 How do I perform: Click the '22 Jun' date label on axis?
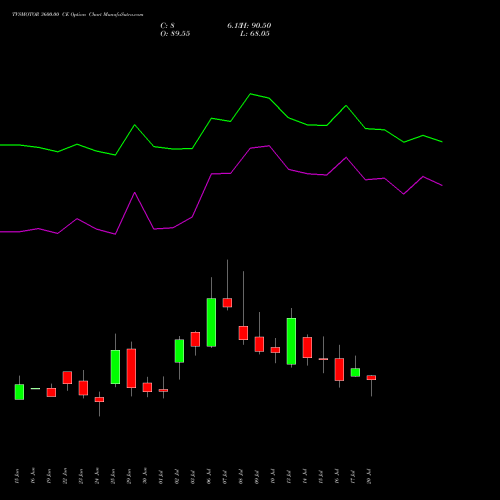point(65,476)
